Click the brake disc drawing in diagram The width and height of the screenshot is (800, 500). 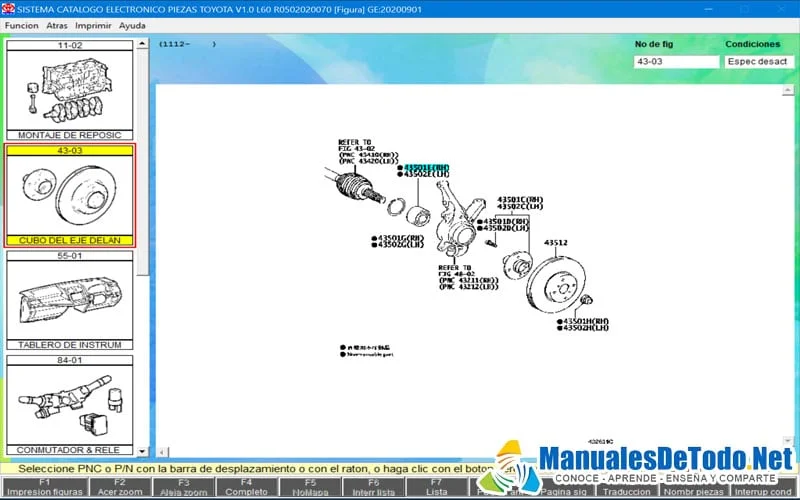(x=556, y=285)
